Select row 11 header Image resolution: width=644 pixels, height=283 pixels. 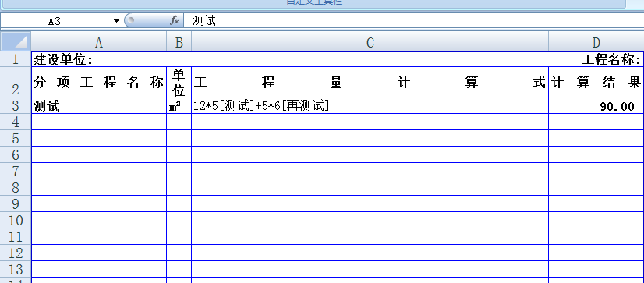(x=16, y=237)
